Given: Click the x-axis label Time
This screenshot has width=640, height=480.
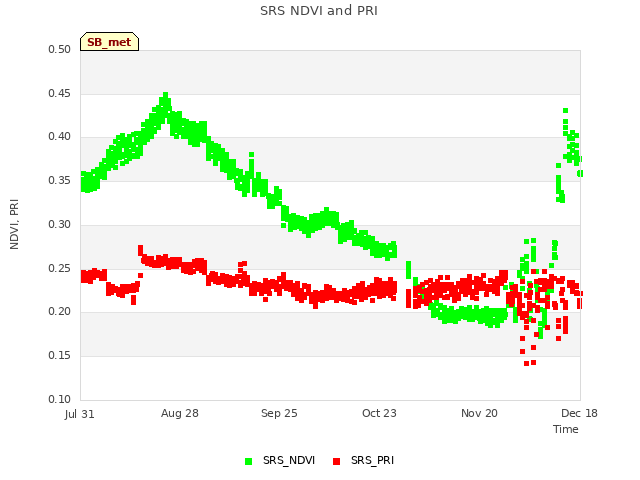Looking at the screenshot, I should [566, 429].
